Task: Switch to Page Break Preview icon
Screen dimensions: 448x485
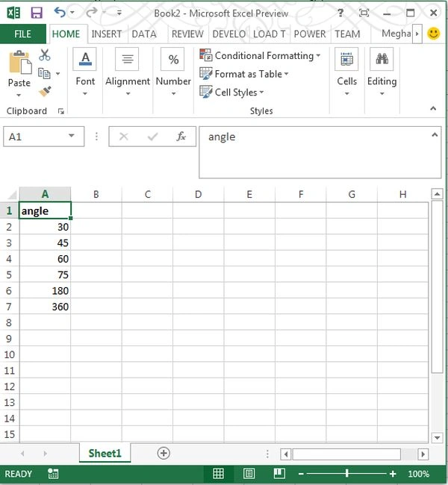Action: click(279, 473)
